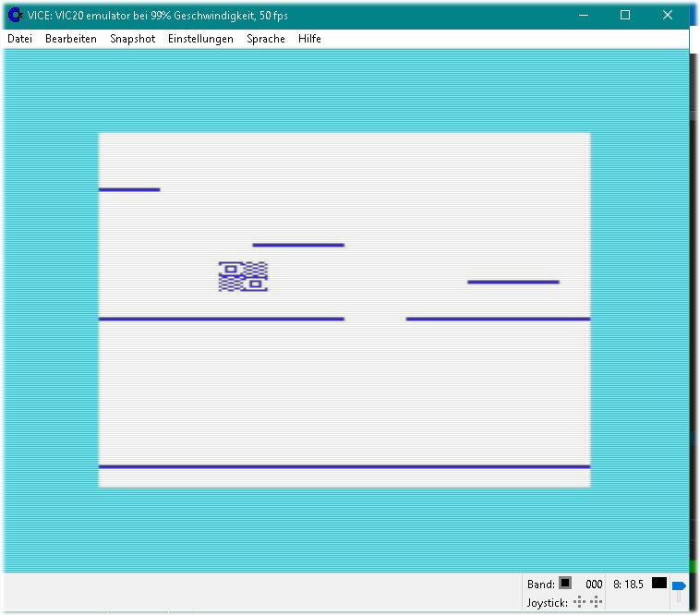This screenshot has height=615, width=700.
Task: Minimize the VICE window
Action: coord(584,15)
